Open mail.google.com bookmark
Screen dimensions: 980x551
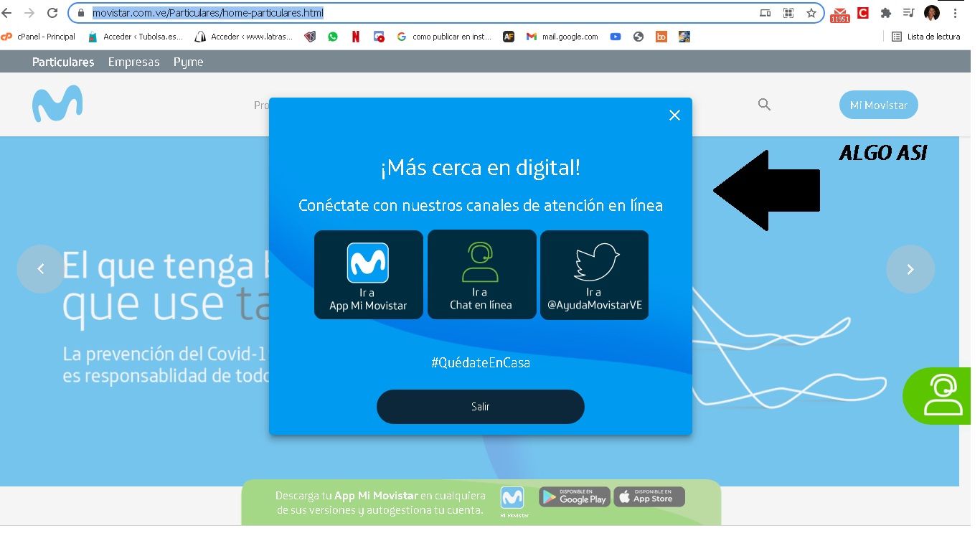pyautogui.click(x=562, y=37)
